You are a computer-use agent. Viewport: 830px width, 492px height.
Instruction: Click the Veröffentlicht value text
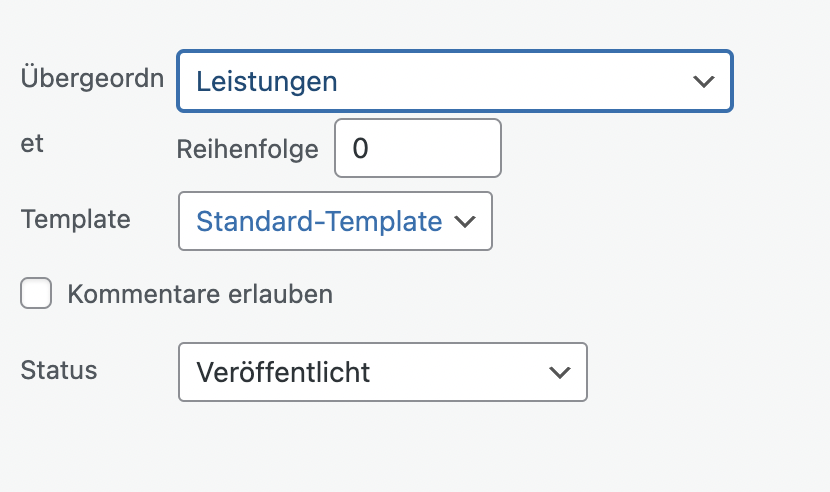pyautogui.click(x=283, y=372)
